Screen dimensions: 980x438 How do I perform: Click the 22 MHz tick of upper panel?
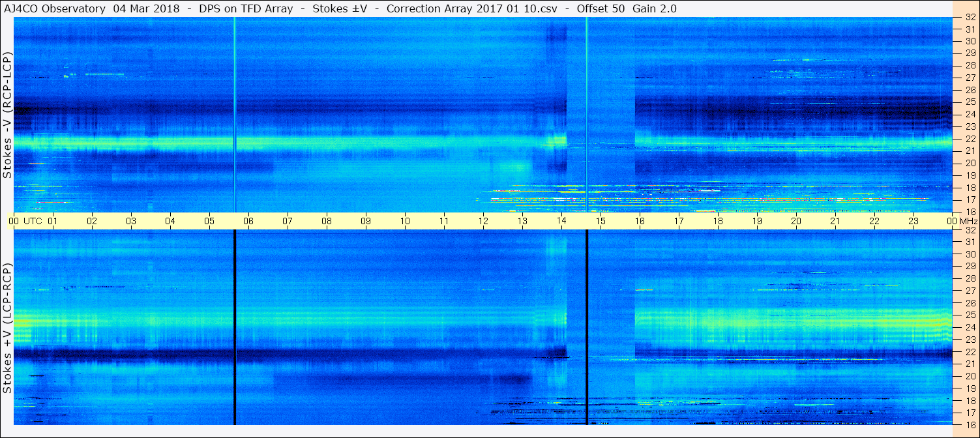970,139
